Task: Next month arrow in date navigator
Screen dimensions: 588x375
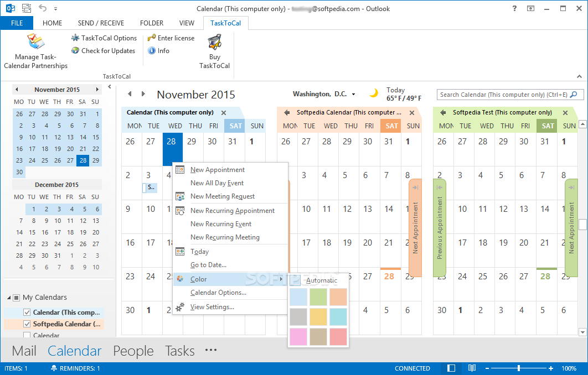Action: 97,90
